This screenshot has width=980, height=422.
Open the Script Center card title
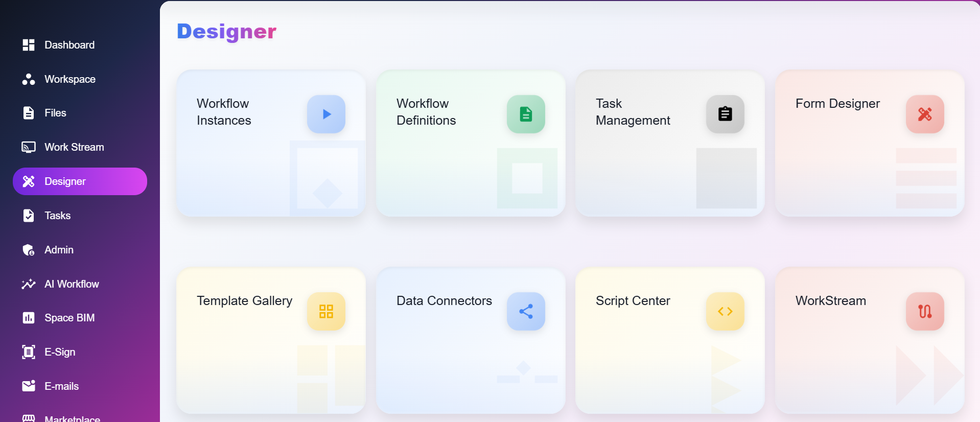[633, 301]
